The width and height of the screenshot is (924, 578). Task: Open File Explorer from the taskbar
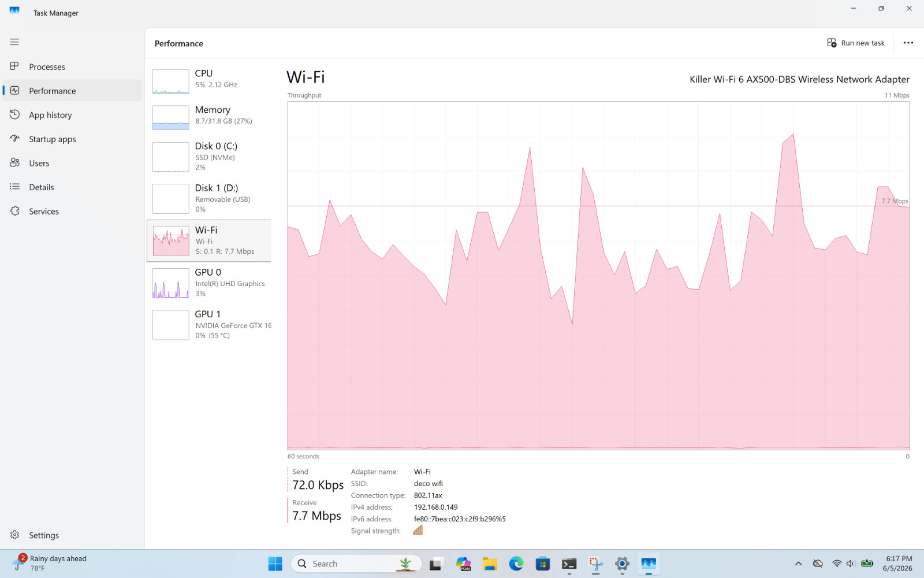pyautogui.click(x=490, y=564)
